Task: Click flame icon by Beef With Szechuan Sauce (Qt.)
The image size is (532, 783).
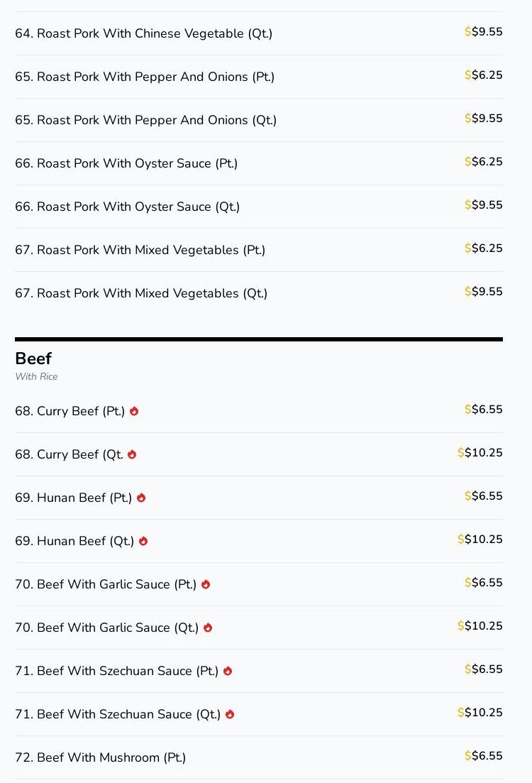Action: coord(230,714)
